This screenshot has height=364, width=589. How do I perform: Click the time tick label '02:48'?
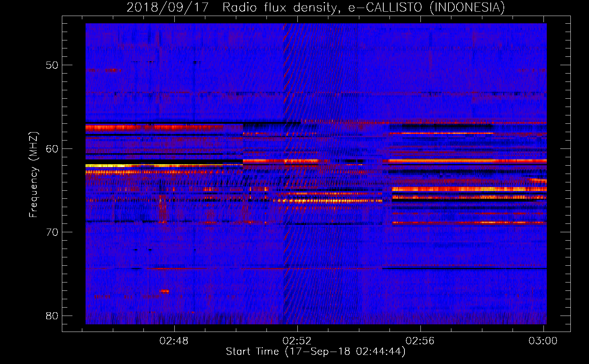tap(174, 341)
